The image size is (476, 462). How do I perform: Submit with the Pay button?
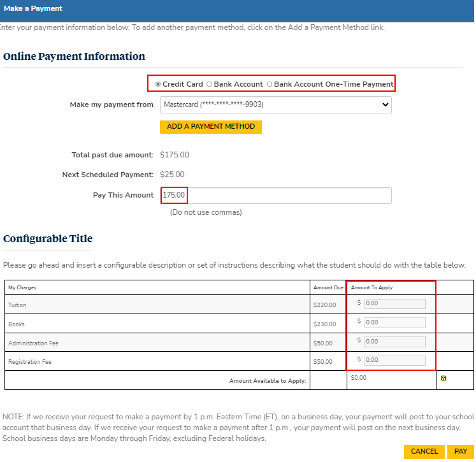pyautogui.click(x=460, y=451)
